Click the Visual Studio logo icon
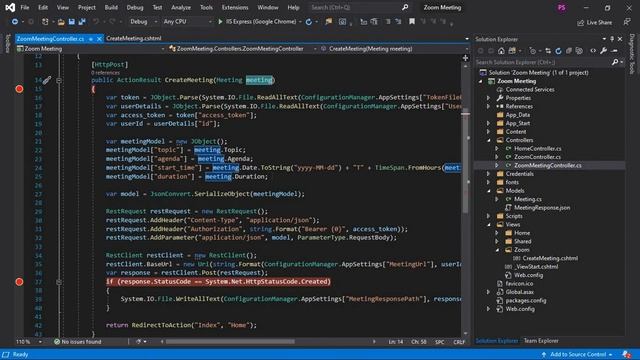 click(10, 7)
